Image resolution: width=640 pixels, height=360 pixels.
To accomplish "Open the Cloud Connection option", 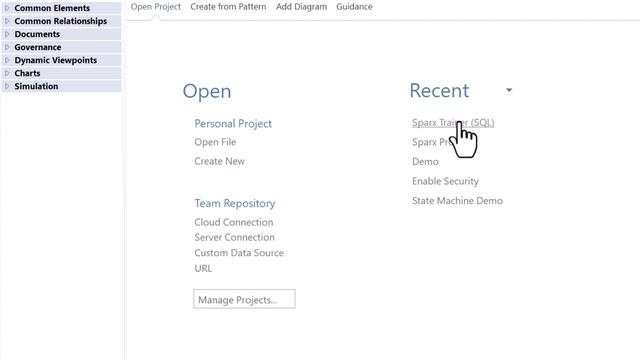I will [x=234, y=222].
